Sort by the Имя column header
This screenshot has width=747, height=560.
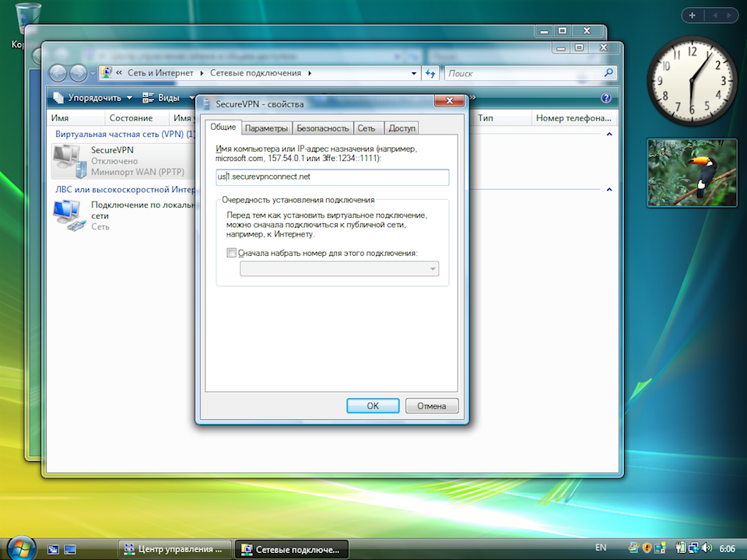[75, 117]
